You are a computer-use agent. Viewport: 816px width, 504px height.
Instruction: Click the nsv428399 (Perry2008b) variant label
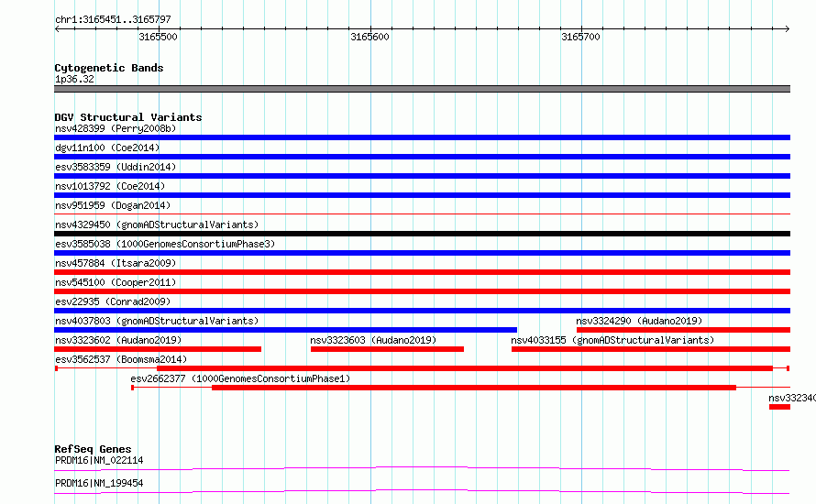pyautogui.click(x=116, y=128)
